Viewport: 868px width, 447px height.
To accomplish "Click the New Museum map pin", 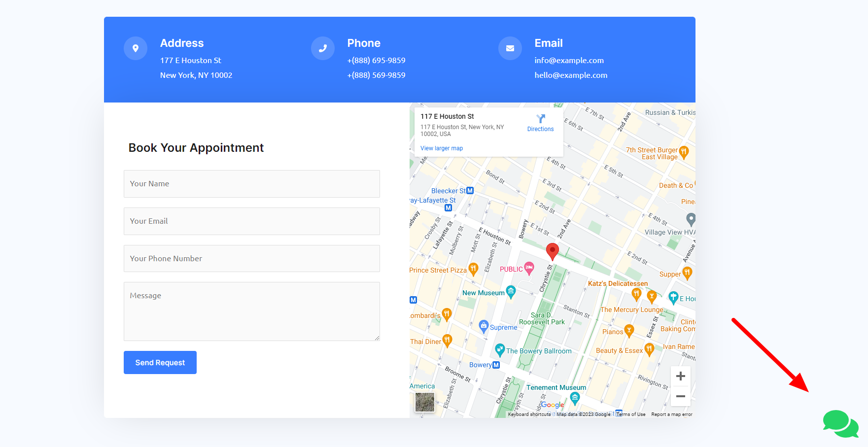I will (x=511, y=292).
